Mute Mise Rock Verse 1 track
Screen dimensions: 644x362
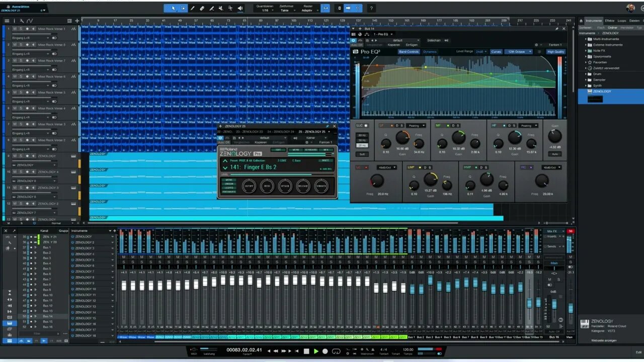point(15,29)
